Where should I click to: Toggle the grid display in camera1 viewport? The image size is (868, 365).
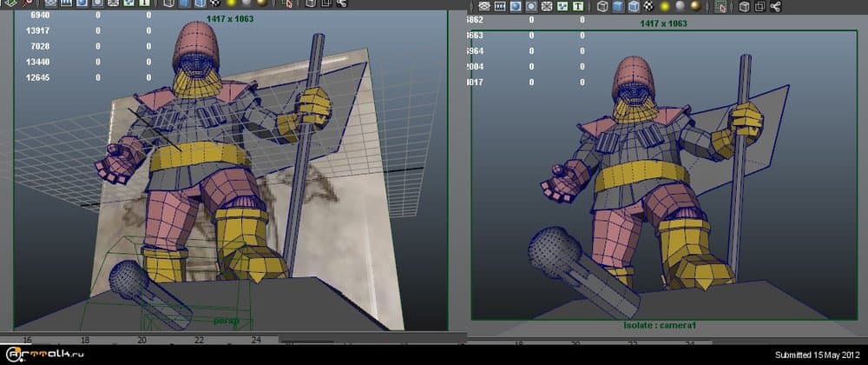[484, 6]
